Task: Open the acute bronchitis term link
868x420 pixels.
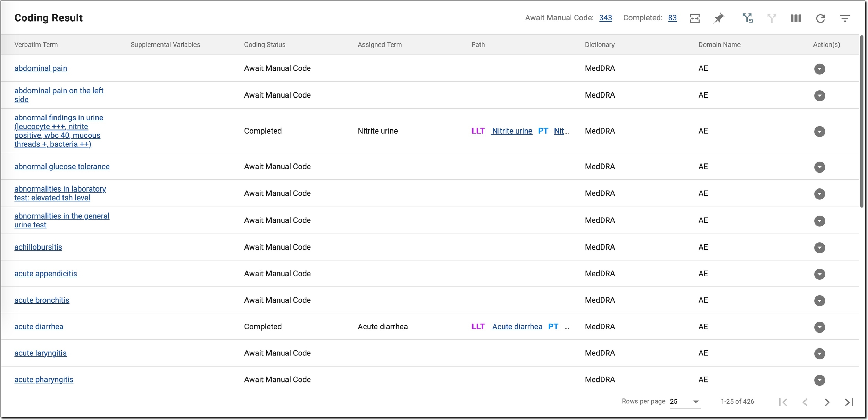Action: point(42,300)
